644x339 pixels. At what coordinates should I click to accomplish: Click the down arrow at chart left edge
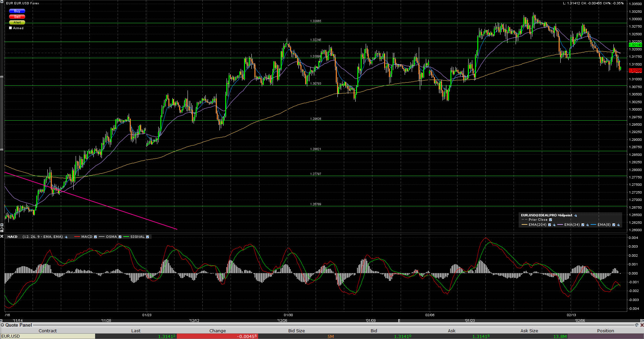[2, 225]
